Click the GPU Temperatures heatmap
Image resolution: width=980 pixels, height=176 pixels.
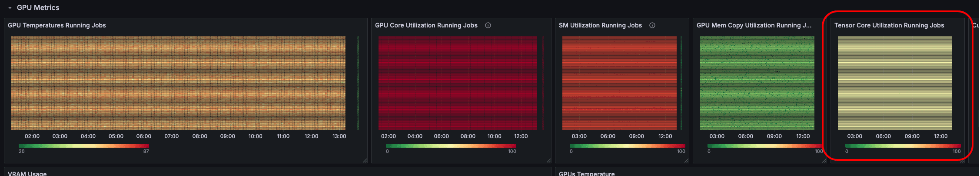pyautogui.click(x=178, y=83)
